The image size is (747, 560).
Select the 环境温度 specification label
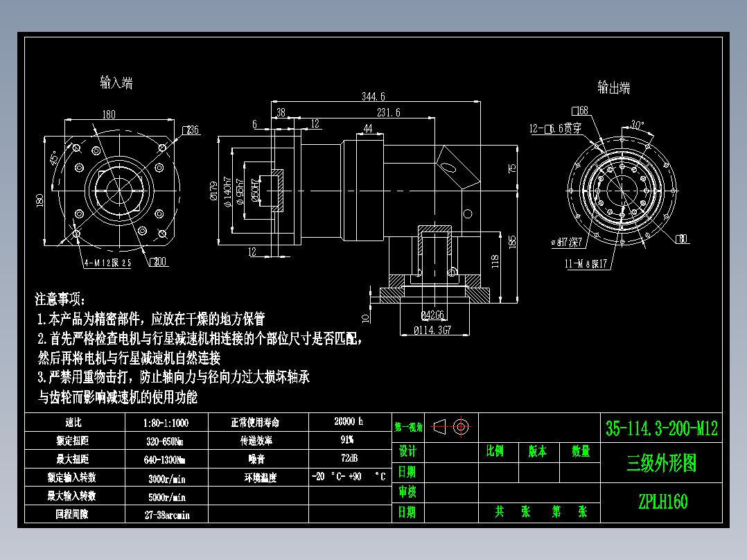pos(258,478)
